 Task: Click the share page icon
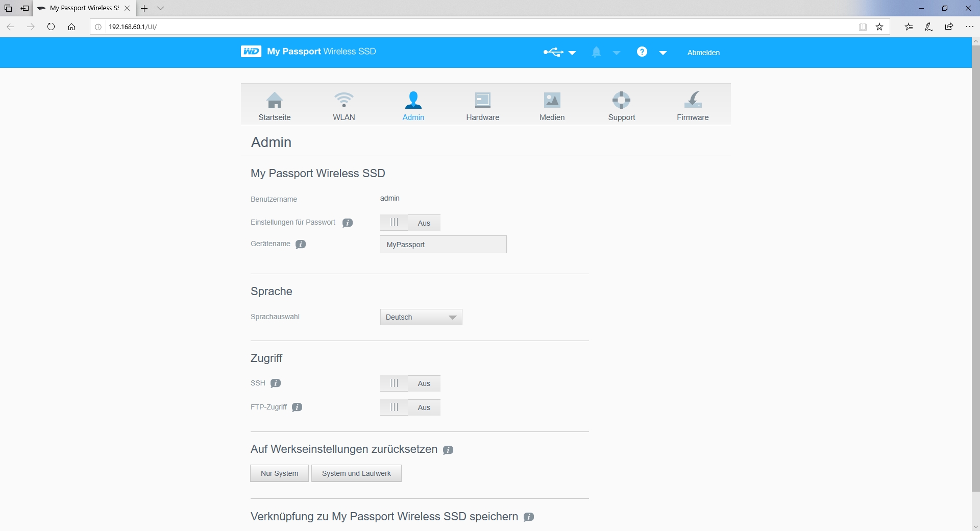pyautogui.click(x=949, y=27)
